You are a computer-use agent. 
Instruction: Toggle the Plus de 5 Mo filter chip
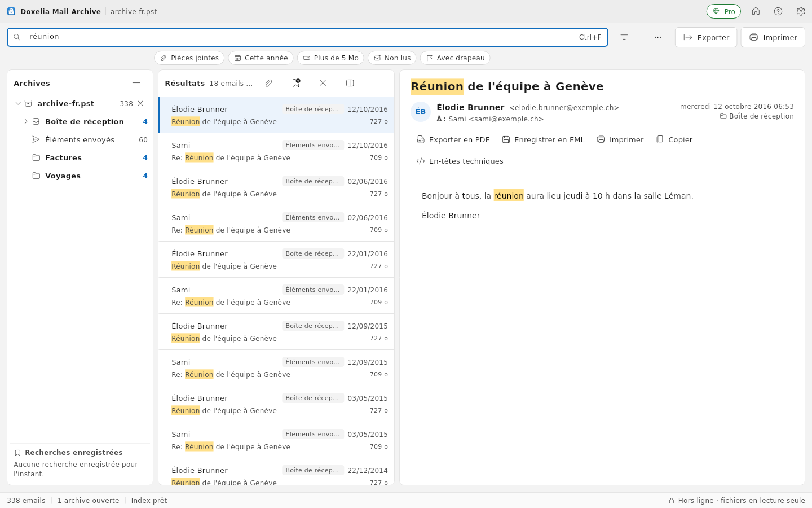point(330,58)
